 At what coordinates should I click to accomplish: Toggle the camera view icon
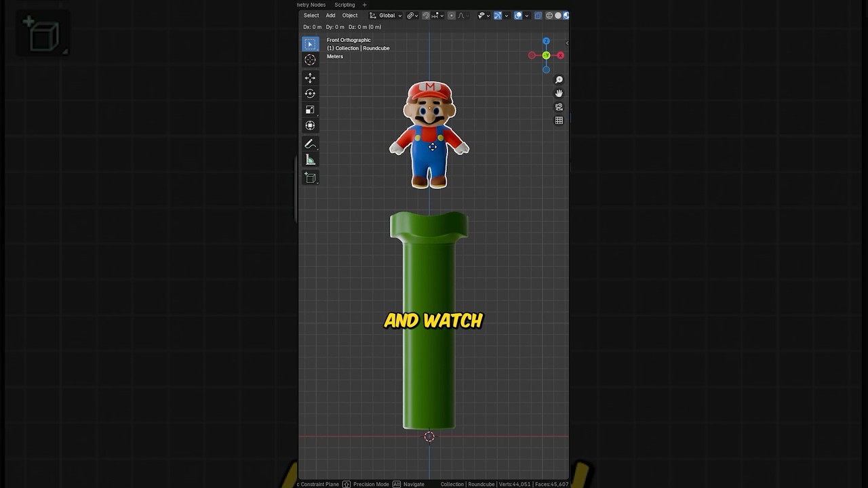(x=559, y=107)
